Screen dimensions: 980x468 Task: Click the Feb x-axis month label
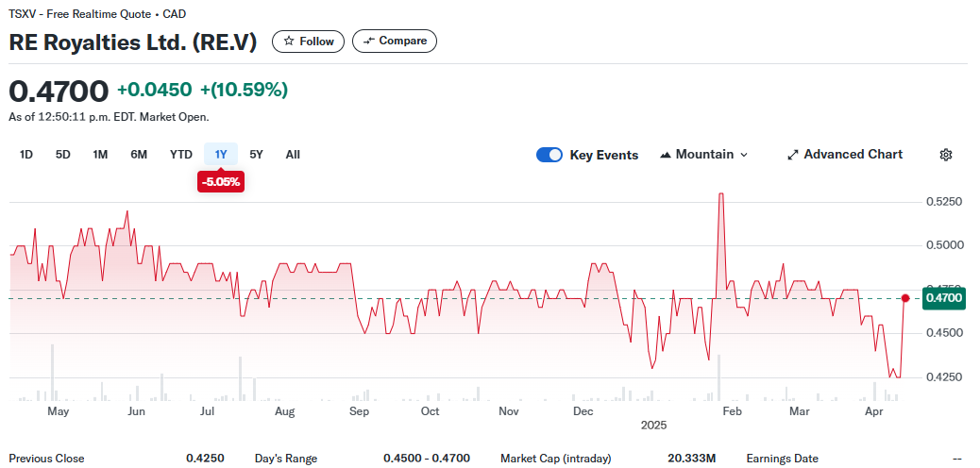coord(732,411)
